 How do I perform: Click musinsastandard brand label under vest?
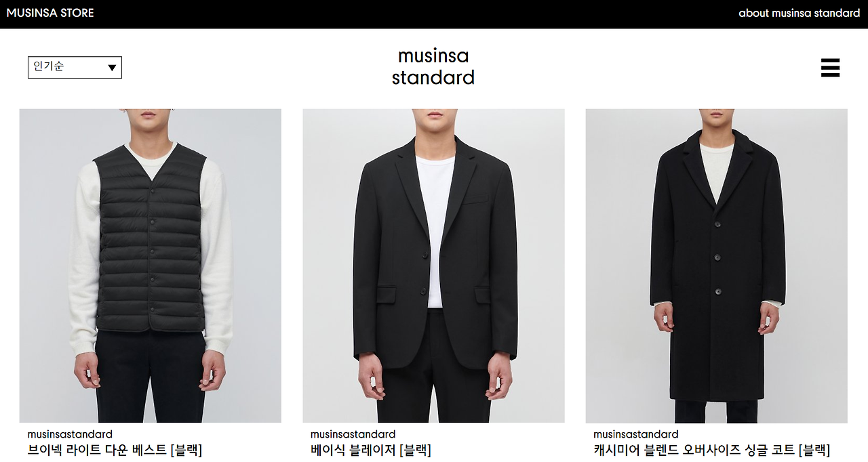click(x=70, y=434)
